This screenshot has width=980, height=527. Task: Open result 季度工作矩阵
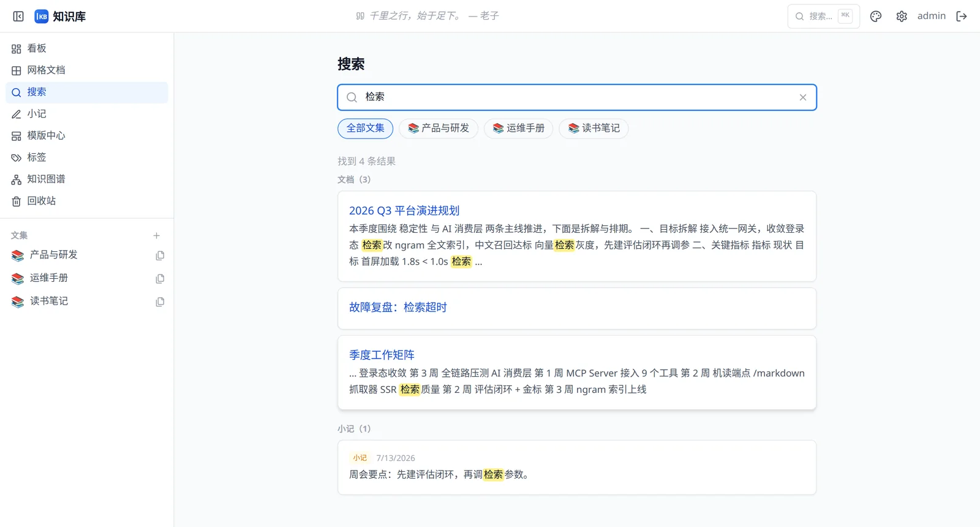pyautogui.click(x=382, y=355)
